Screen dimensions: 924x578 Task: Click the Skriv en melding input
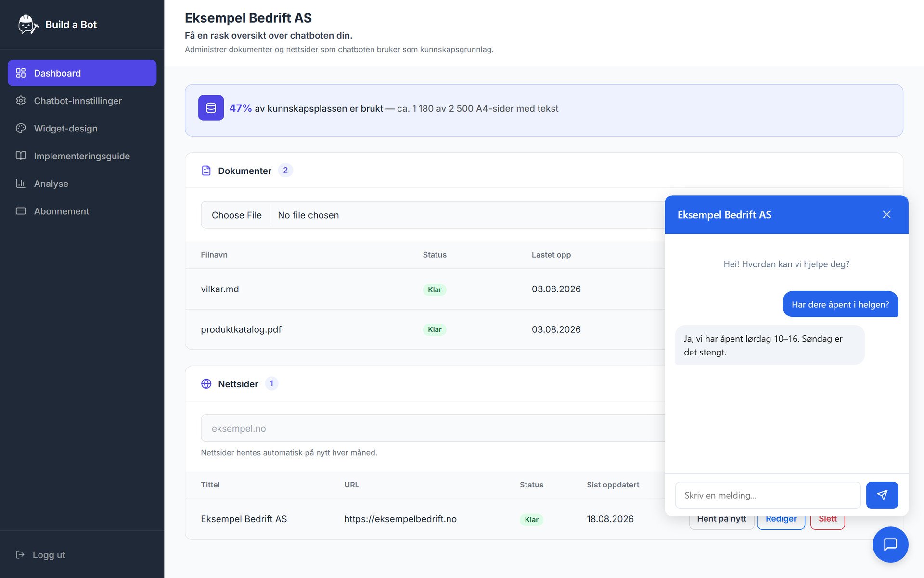tap(768, 495)
